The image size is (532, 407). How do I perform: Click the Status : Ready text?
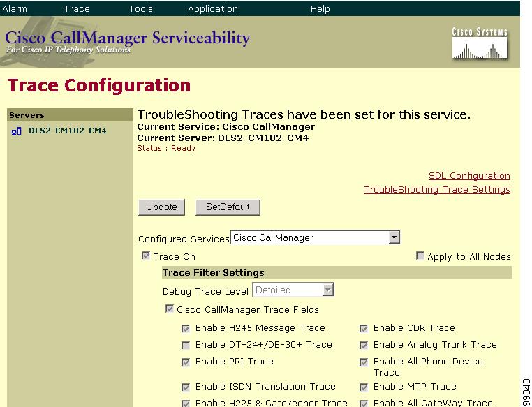point(166,148)
